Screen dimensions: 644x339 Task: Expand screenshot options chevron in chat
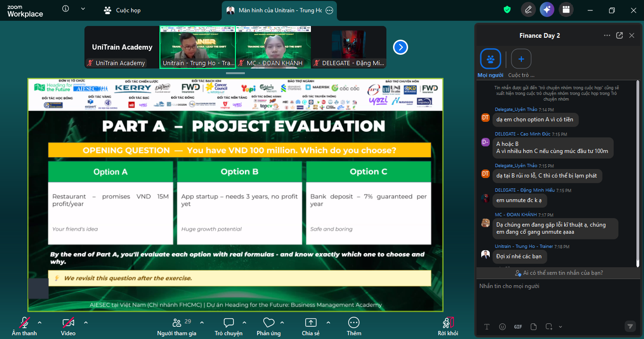560,327
